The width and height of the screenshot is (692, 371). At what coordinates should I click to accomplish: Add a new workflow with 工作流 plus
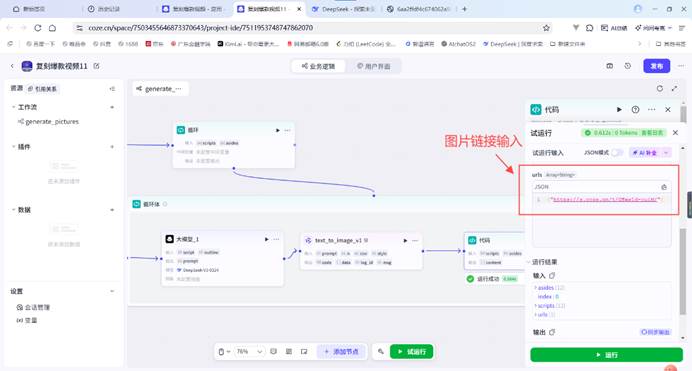click(x=112, y=107)
